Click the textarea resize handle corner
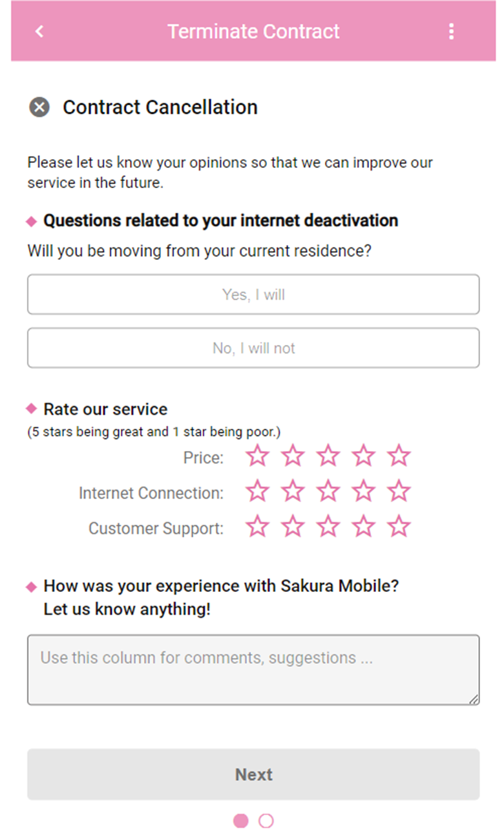Screen dimensions: 504x835 pyautogui.click(x=474, y=699)
